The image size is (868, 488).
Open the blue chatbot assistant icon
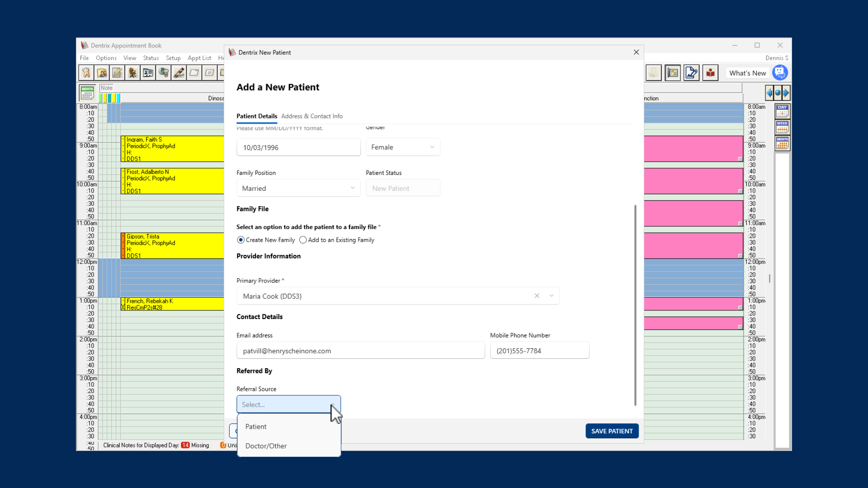(x=780, y=73)
